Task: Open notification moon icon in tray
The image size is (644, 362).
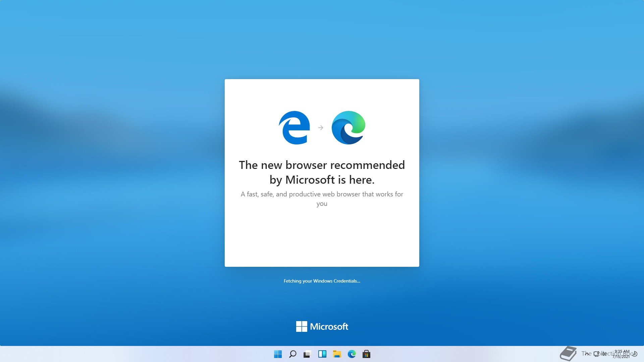Action: (635, 354)
